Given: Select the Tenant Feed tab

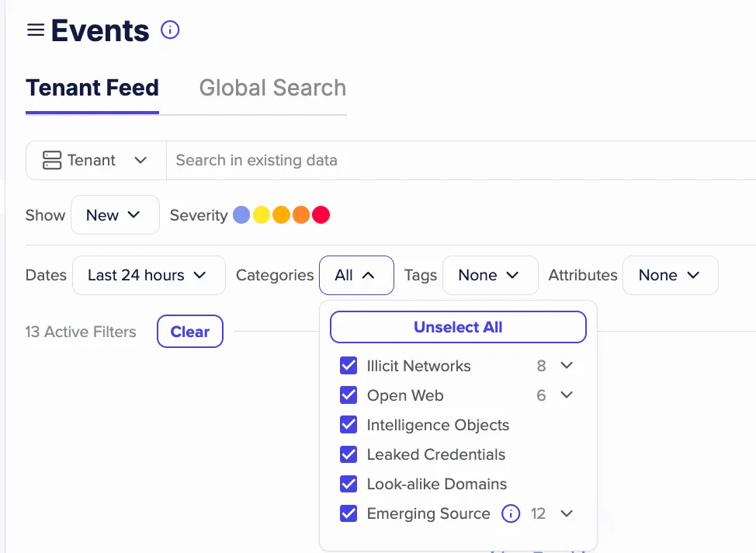Looking at the screenshot, I should (92, 88).
